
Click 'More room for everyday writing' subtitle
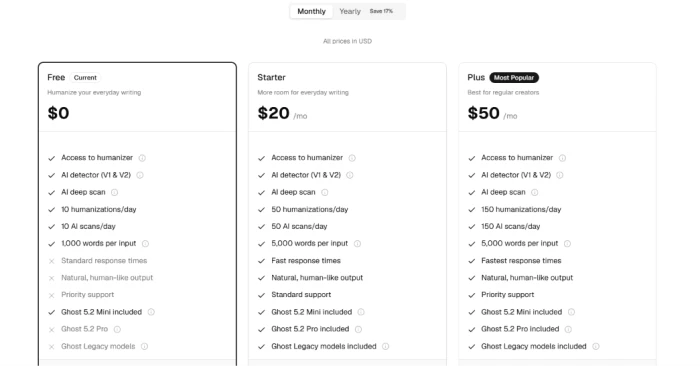point(303,92)
